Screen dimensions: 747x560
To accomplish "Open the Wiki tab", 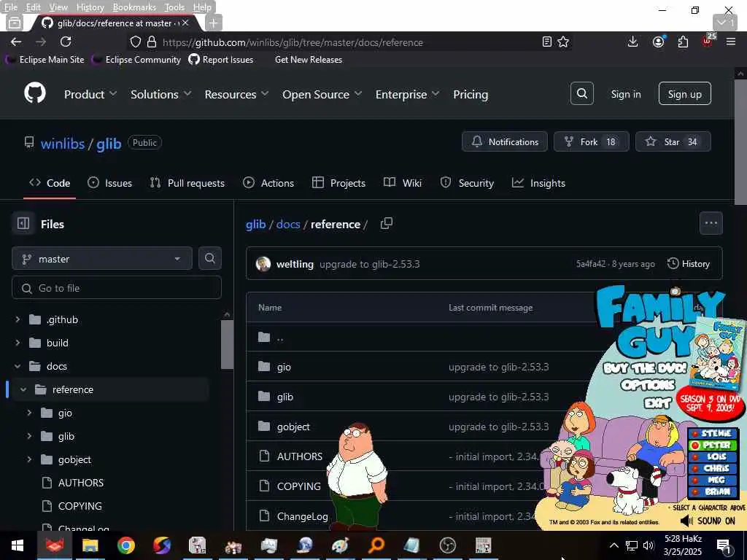I will 403,183.
